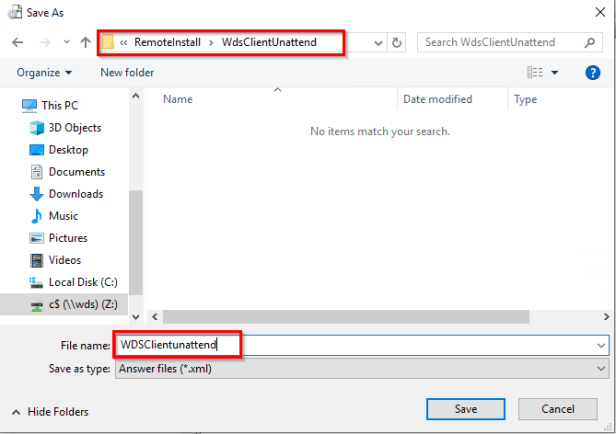The width and height of the screenshot is (616, 434).
Task: Click the Refresh address bar icon
Action: [x=397, y=43]
